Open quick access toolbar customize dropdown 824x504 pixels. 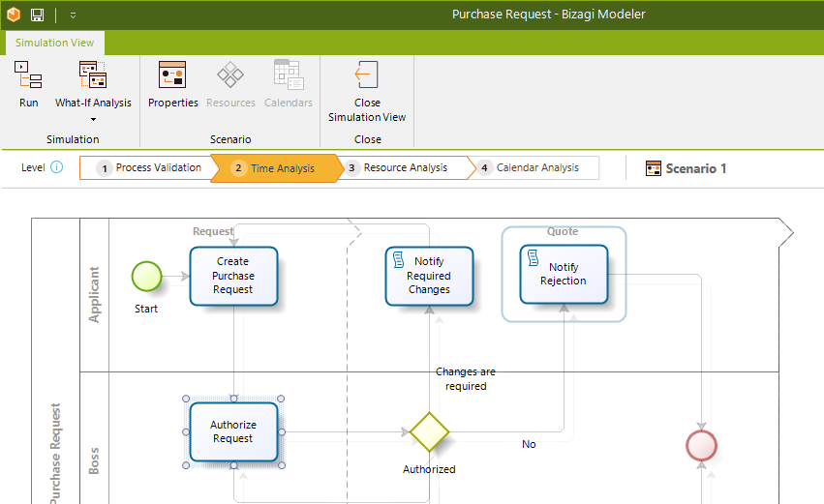tap(73, 15)
